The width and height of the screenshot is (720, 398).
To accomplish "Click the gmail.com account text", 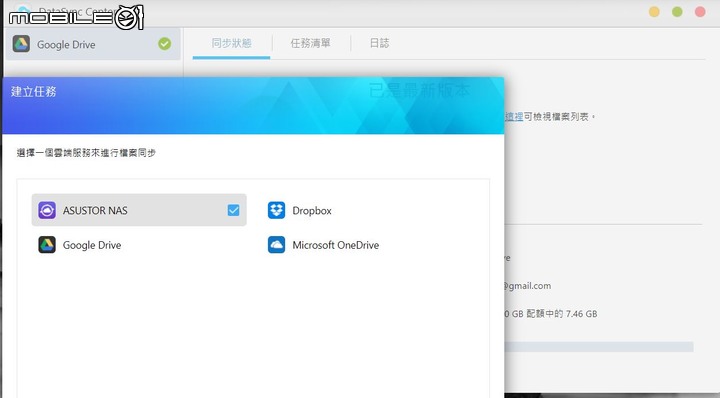I will [527, 286].
